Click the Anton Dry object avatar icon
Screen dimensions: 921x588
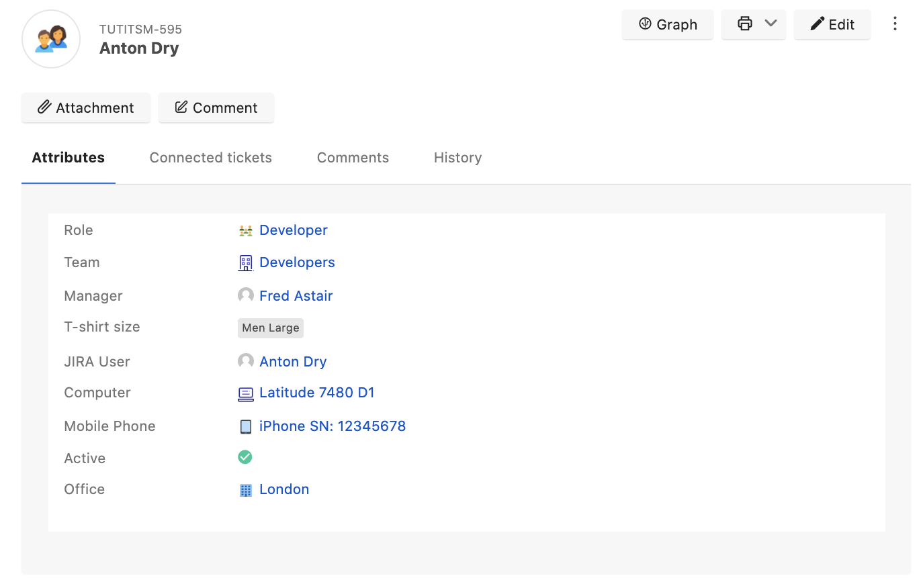click(51, 39)
